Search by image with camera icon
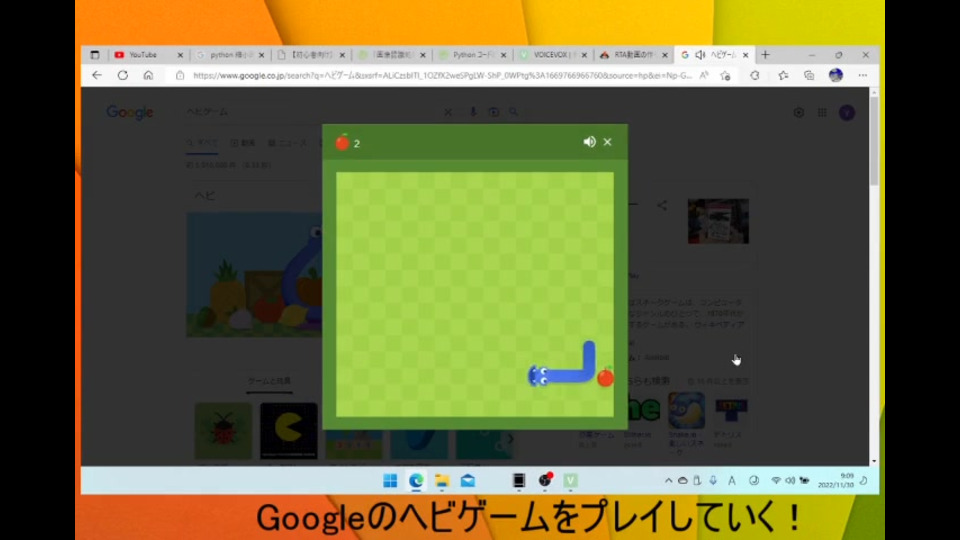Viewport: 960px width, 540px height. click(493, 112)
